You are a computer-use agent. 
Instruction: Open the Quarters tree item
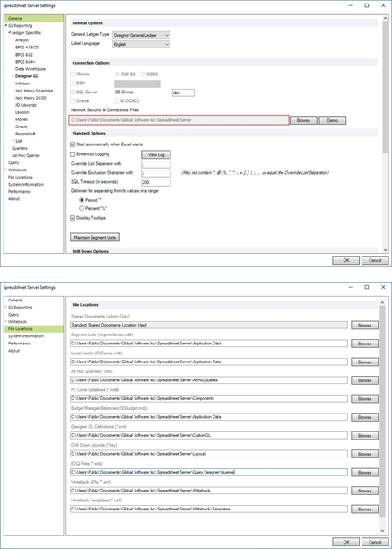[20, 148]
